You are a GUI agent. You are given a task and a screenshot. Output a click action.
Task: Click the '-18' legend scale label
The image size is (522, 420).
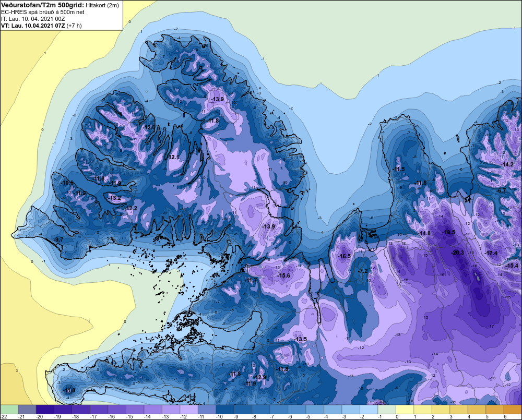click(75, 417)
